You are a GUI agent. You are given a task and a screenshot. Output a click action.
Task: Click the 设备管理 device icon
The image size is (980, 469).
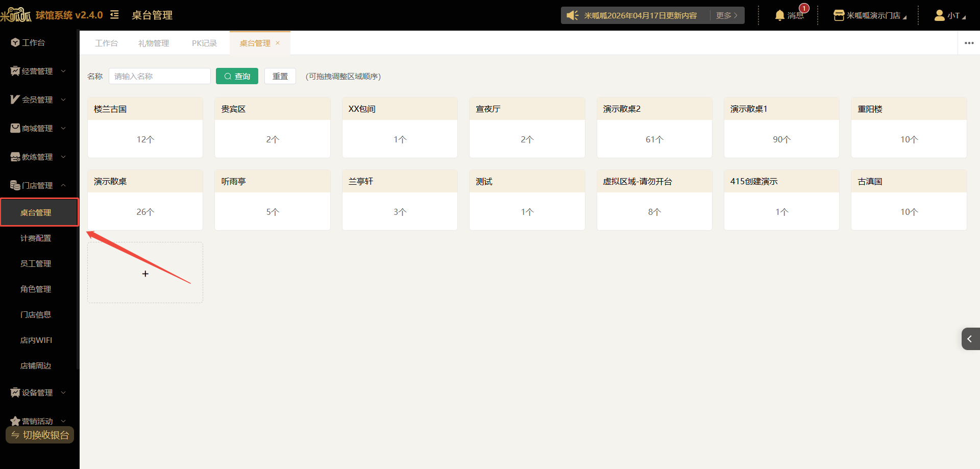click(15, 392)
